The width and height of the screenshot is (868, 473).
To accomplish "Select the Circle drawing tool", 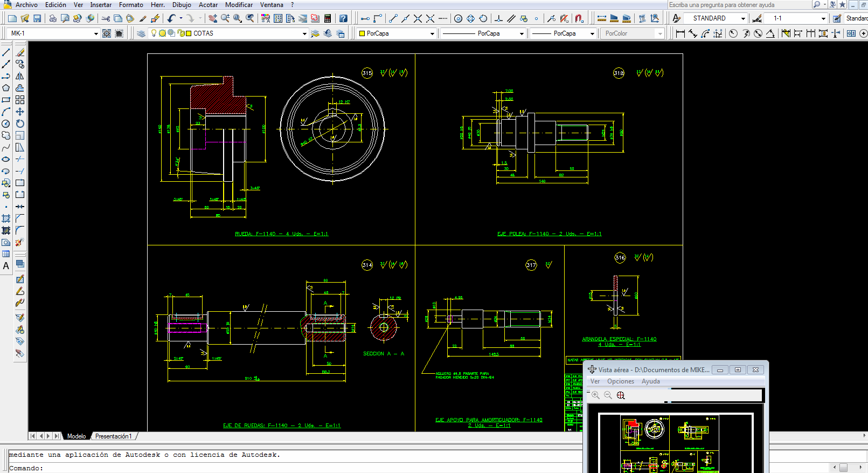I will click(6, 124).
